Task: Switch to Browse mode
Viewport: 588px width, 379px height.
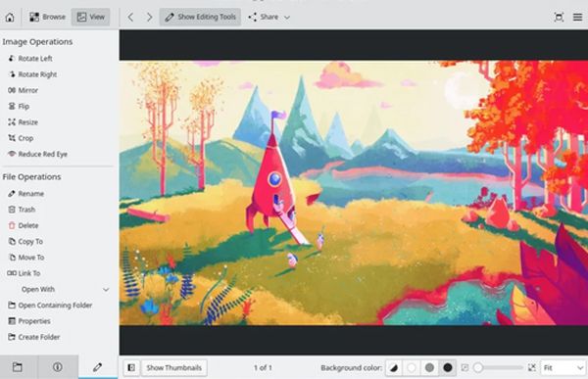Action: click(47, 17)
